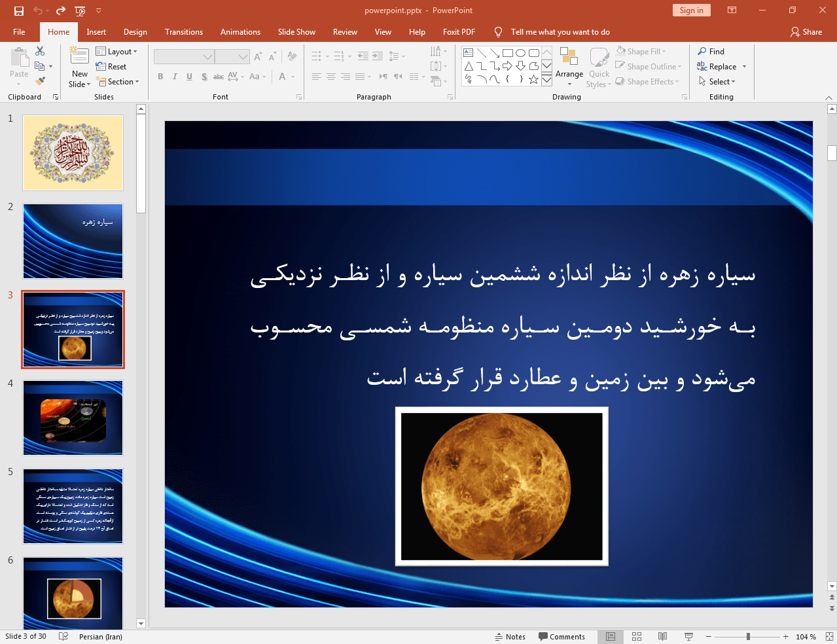Click the Cut scissors icon

pyautogui.click(x=40, y=51)
